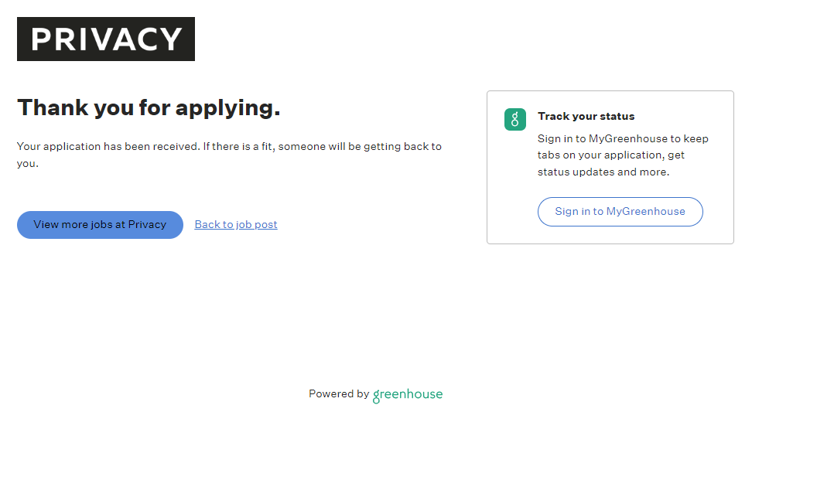Click the word "status" in the card title
834x504 pixels.
click(616, 117)
